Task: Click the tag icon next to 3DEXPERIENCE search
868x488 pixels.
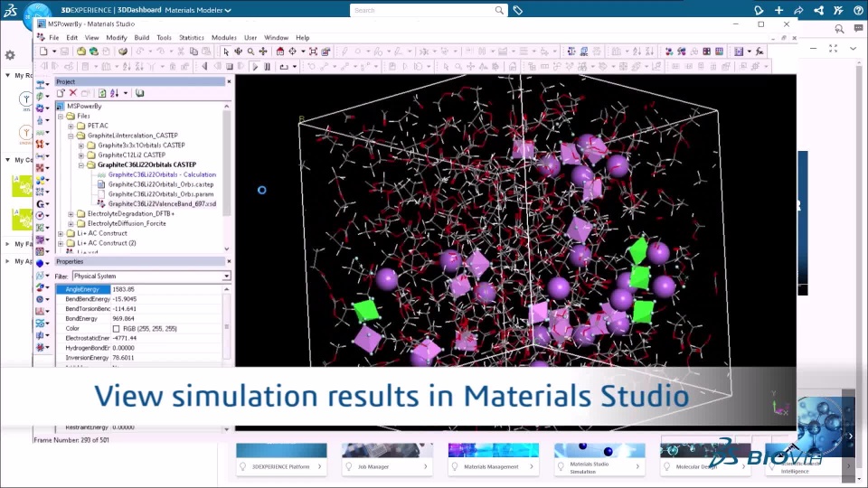Action: point(517,10)
